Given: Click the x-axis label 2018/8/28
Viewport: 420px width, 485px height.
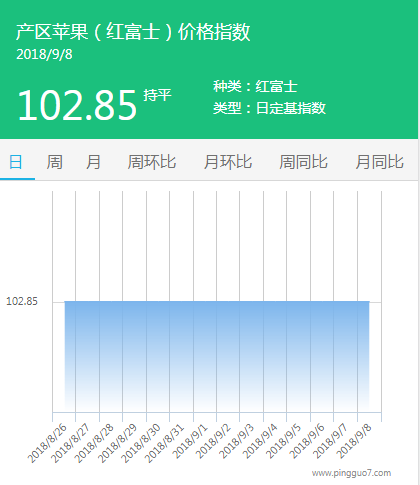Looking at the screenshot, I should 94,443.
